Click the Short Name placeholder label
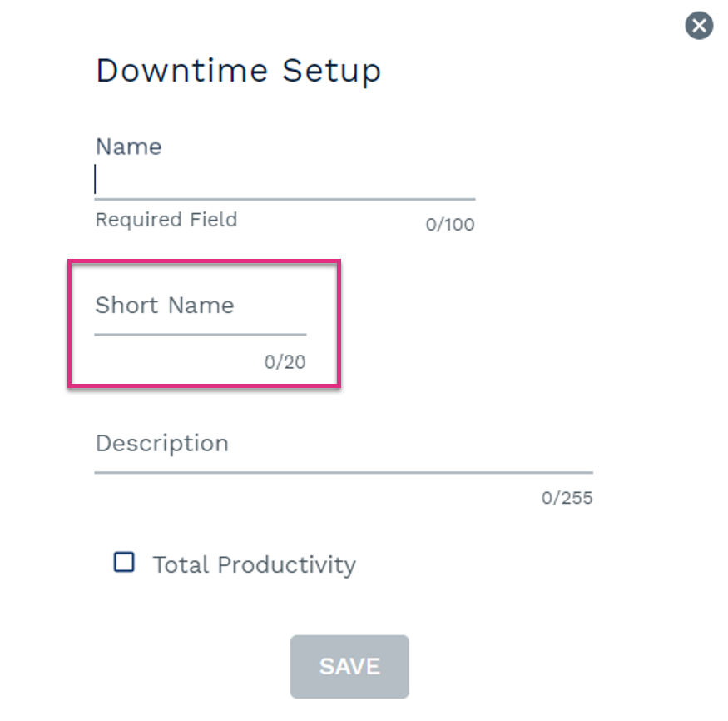The image size is (728, 721). (165, 306)
